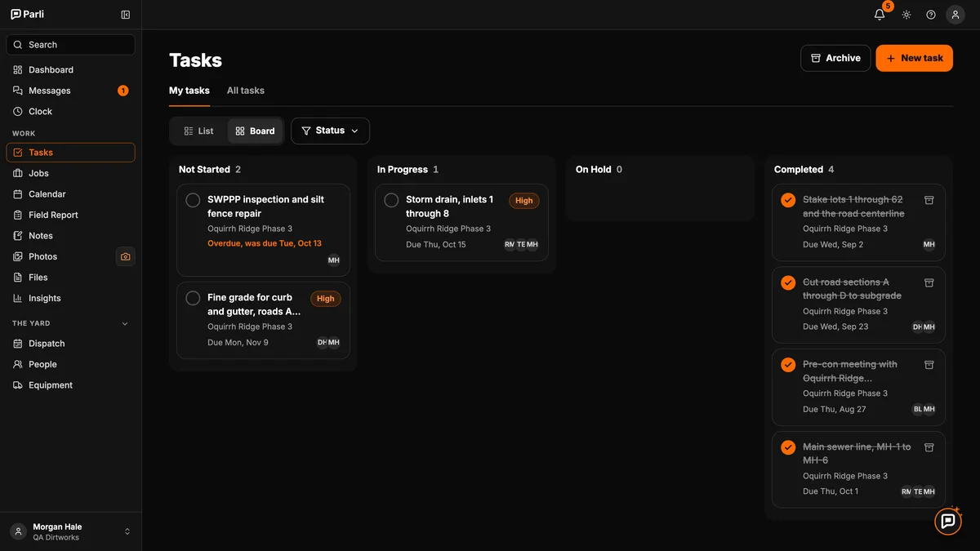The width and height of the screenshot is (980, 551).
Task: Open the Status filter dropdown
Action: click(330, 131)
